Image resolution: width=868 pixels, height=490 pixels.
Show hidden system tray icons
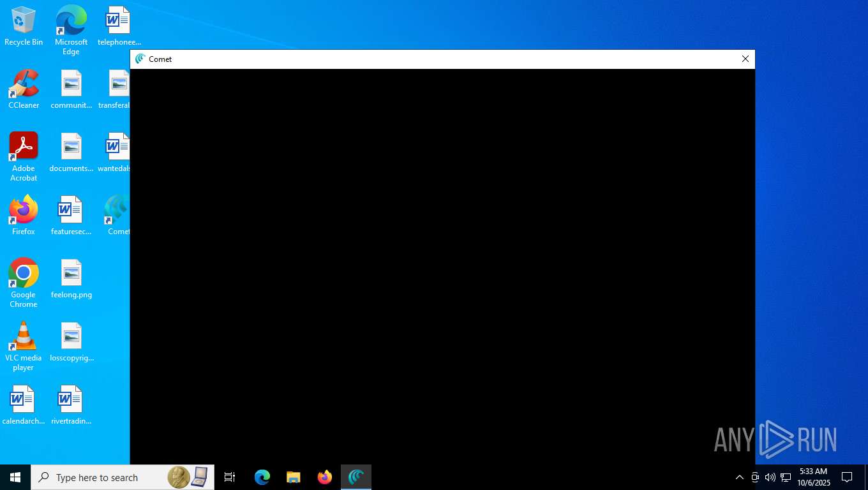pyautogui.click(x=740, y=477)
